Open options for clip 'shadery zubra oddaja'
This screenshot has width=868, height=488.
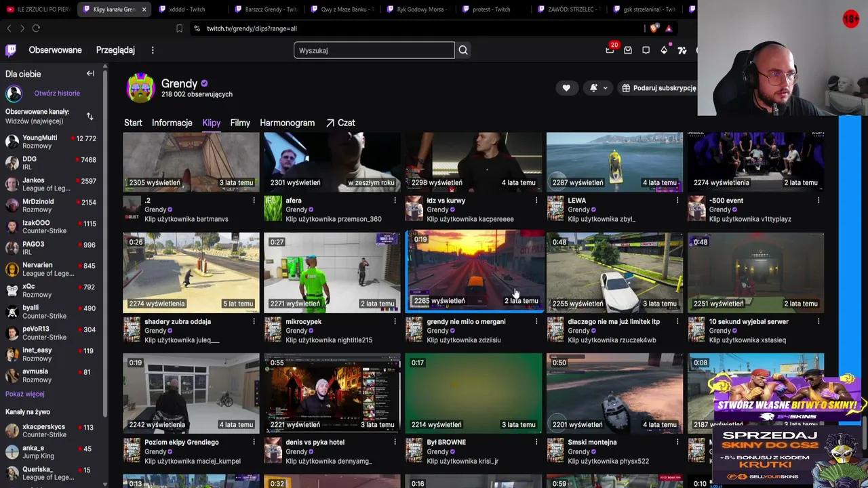click(x=254, y=321)
